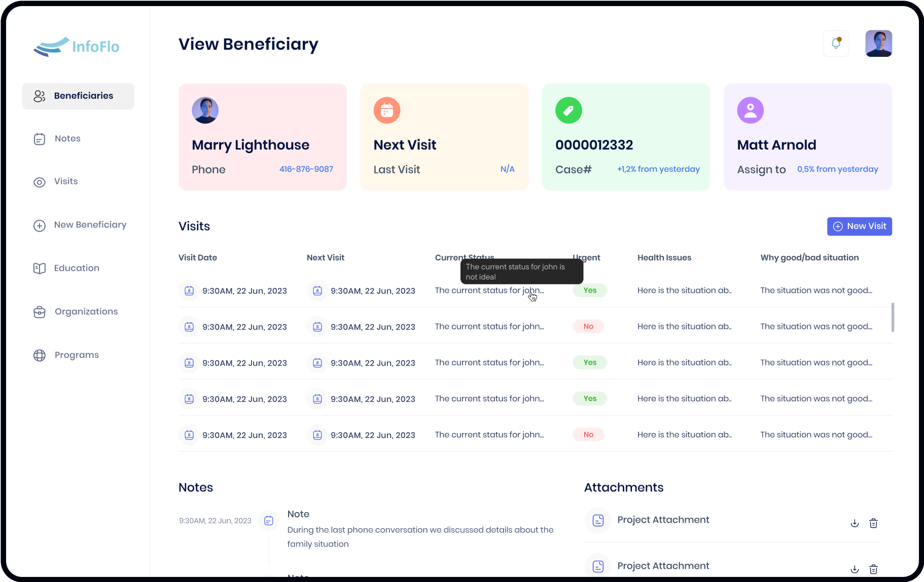The width and height of the screenshot is (924, 582).
Task: Open the notification bell
Action: (x=836, y=44)
